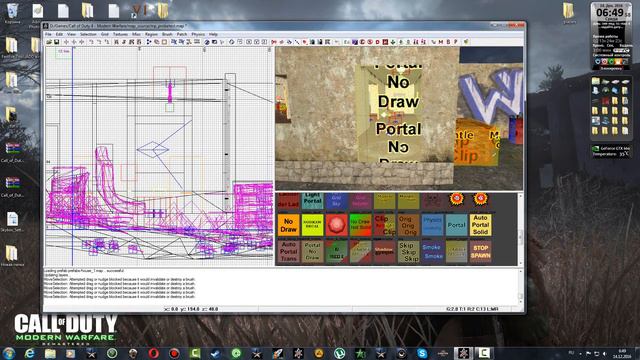Open Internet Explorer from taskbar
This screenshot has height=360, width=640.
click(x=29, y=353)
